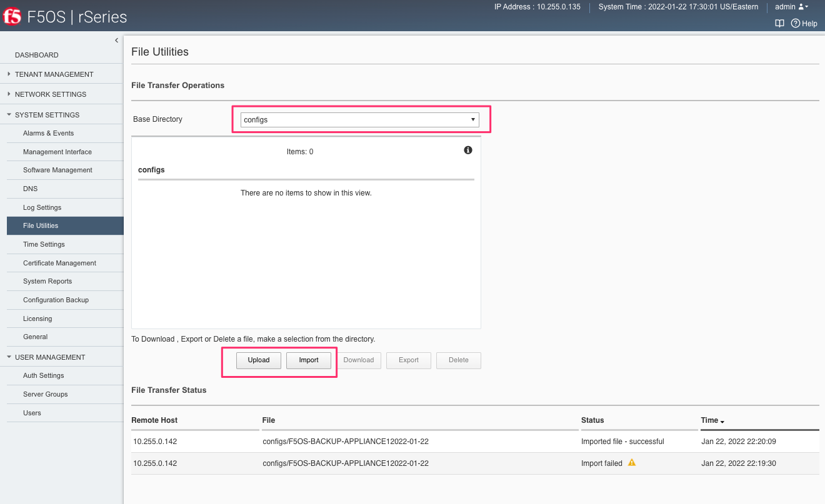Go to Certificate Management
This screenshot has width=825, height=504.
coord(65,263)
